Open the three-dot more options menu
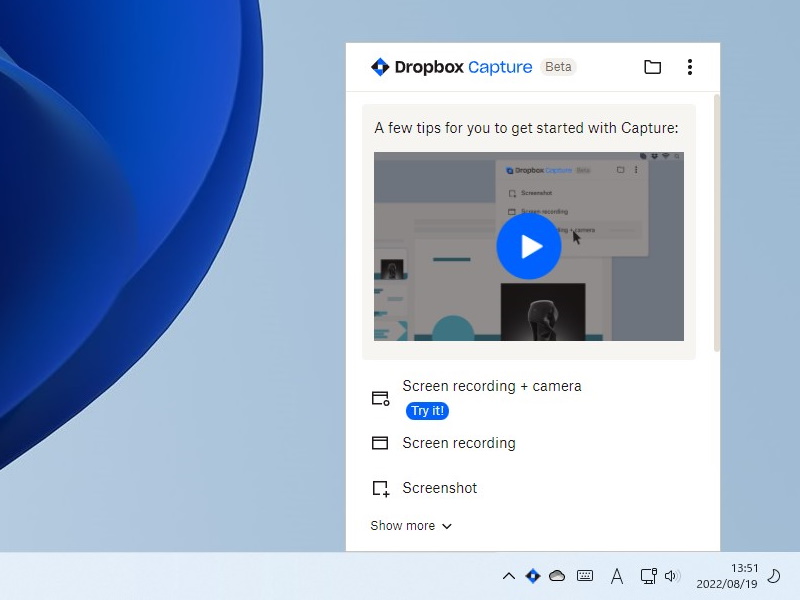800x600 pixels. pos(690,67)
